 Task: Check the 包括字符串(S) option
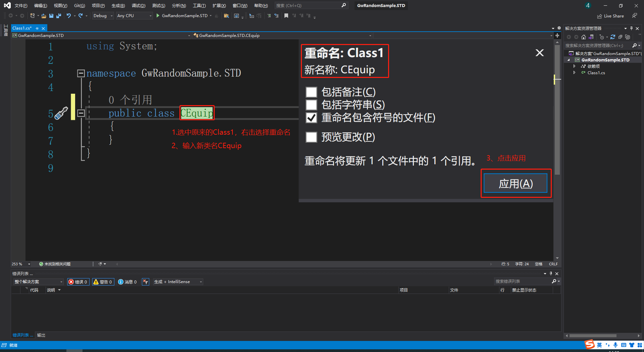coord(311,105)
